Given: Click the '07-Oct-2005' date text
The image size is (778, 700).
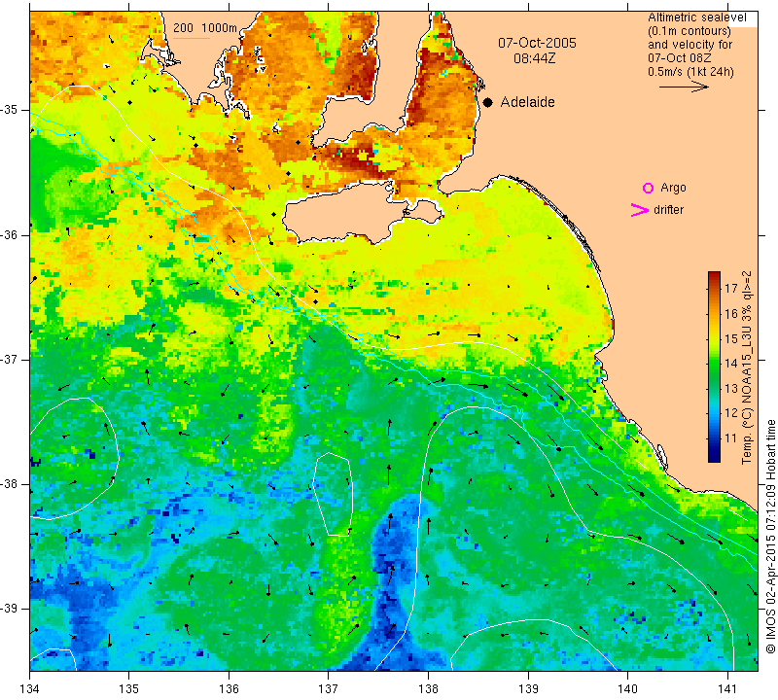Looking at the screenshot, I should click(537, 43).
